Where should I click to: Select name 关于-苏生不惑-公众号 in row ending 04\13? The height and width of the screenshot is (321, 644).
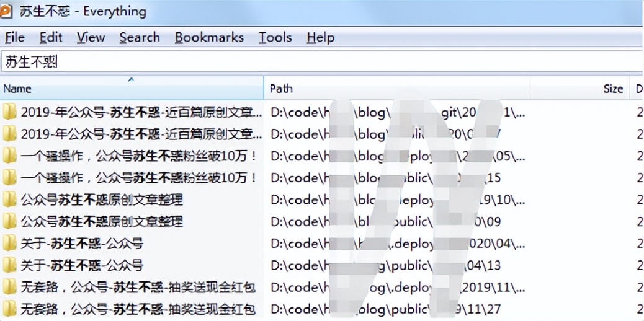click(82, 266)
